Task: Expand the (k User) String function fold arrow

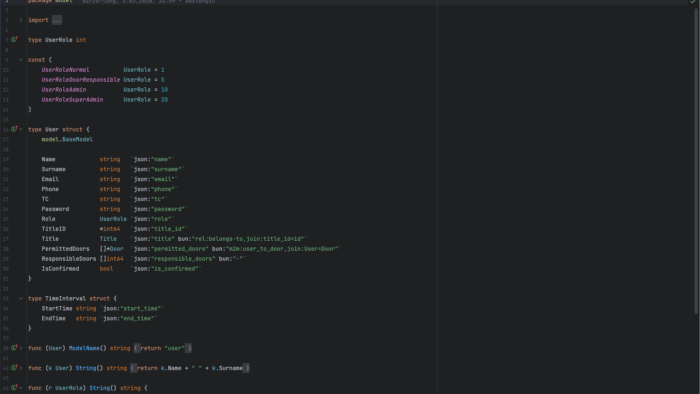Action: pyautogui.click(x=21, y=368)
